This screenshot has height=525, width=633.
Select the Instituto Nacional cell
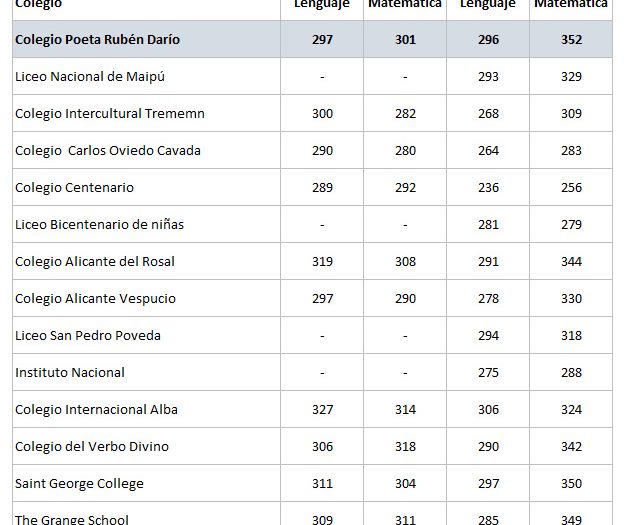[x=70, y=372]
